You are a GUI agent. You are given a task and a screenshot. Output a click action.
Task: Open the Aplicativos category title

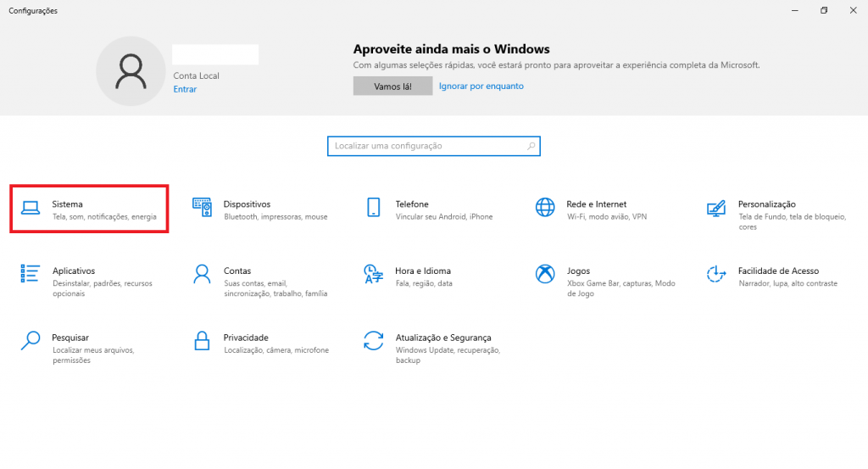[74, 271]
